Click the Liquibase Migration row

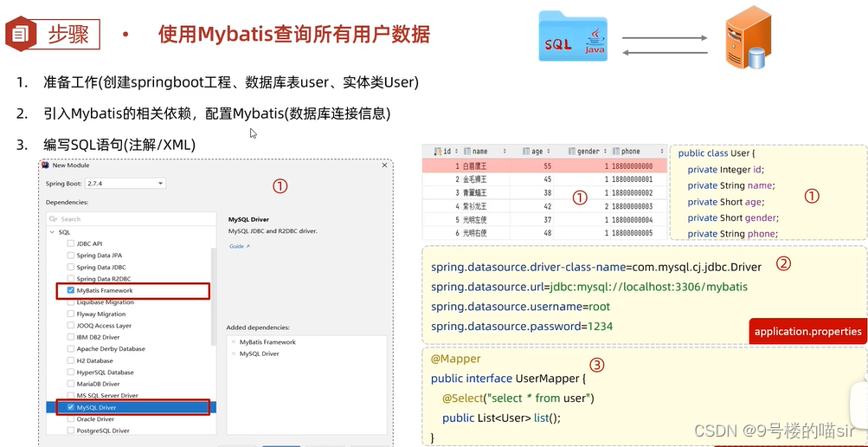tap(132, 302)
